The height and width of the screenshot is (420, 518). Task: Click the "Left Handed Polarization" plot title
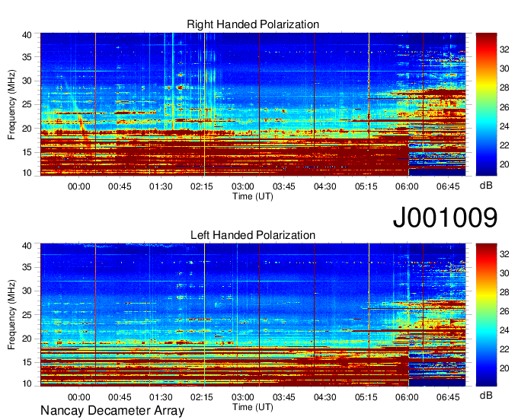(253, 235)
